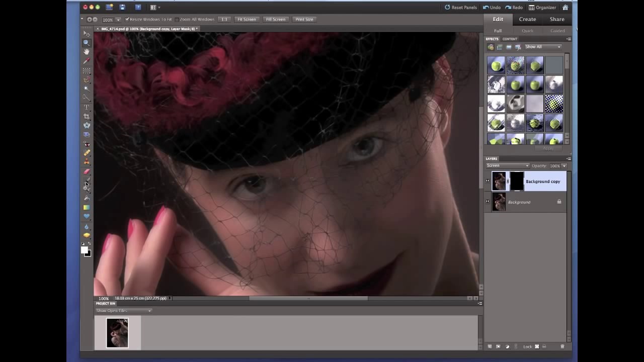The height and width of the screenshot is (362, 644).
Task: Select the Straighten tool
Action: pyautogui.click(x=87, y=134)
